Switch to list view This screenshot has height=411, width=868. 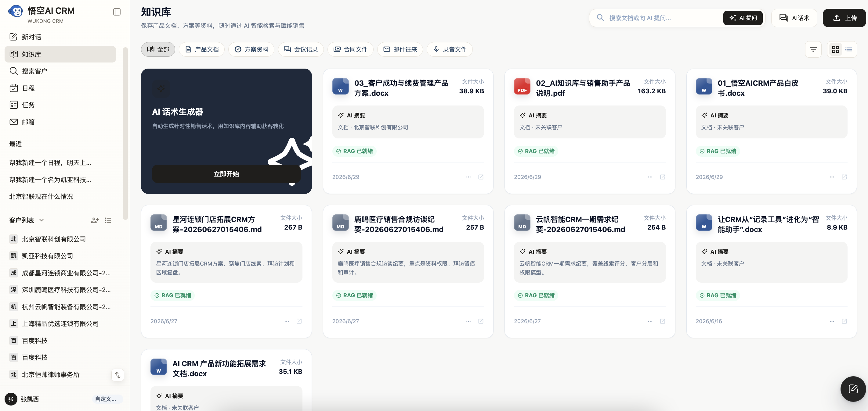[848, 49]
